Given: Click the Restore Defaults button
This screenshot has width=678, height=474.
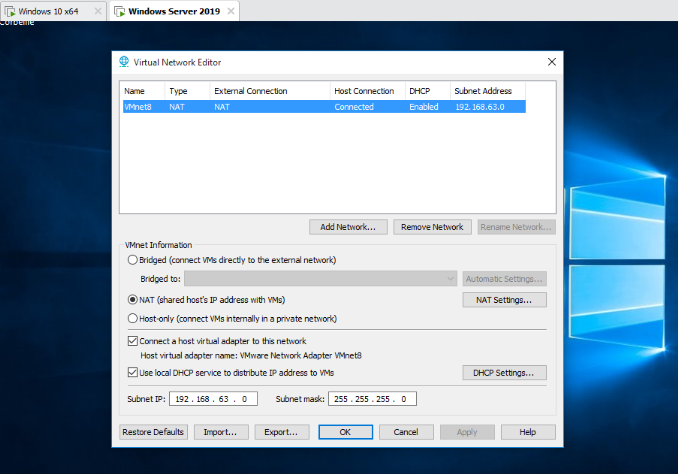Looking at the screenshot, I should point(153,432).
